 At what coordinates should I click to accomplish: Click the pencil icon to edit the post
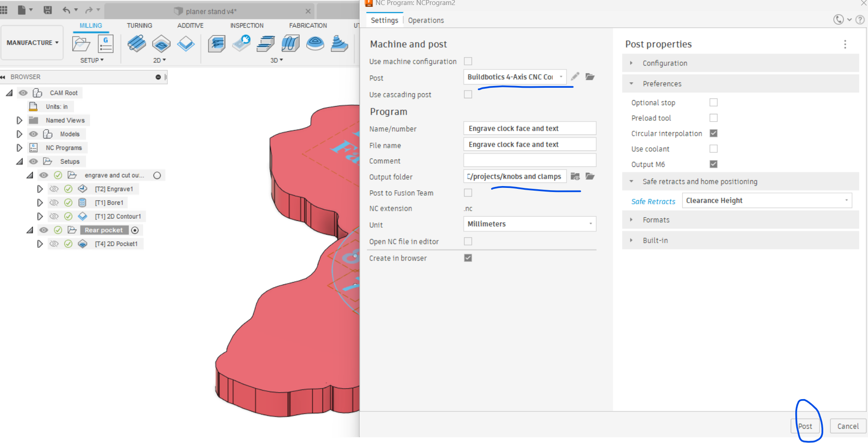575,76
